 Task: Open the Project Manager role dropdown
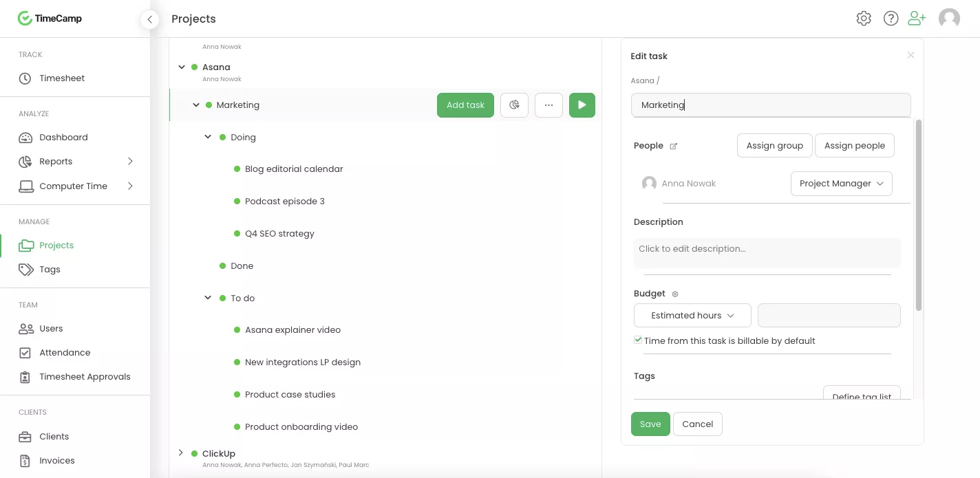pyautogui.click(x=841, y=184)
